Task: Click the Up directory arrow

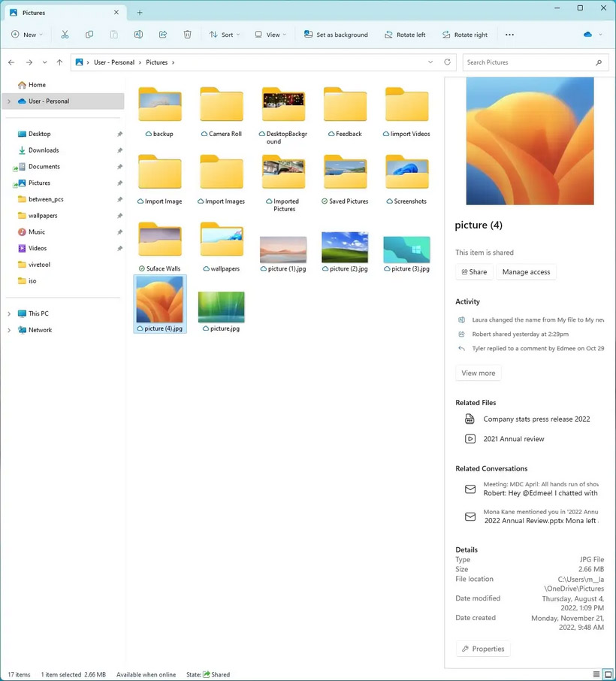Action: (59, 62)
